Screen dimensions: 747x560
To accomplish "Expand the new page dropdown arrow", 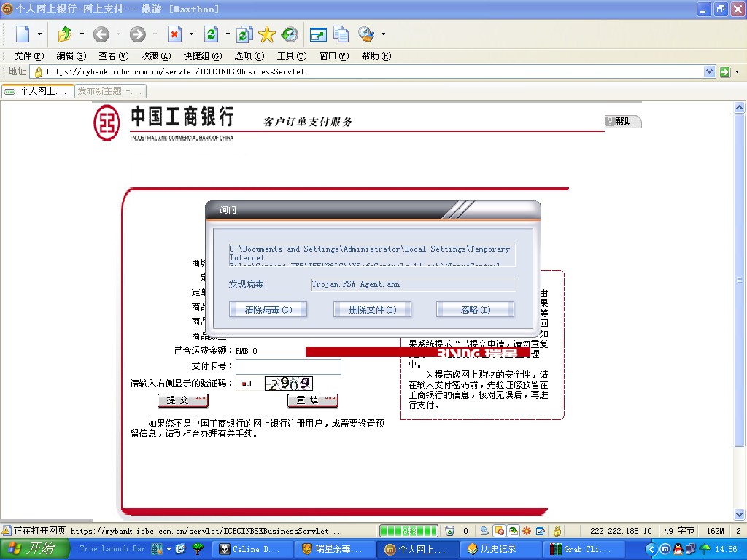I will click(39, 34).
